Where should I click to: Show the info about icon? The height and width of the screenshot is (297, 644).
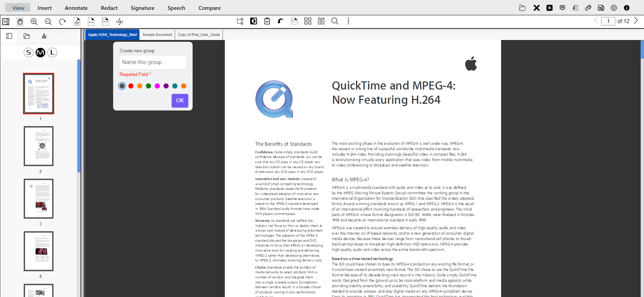coord(627,8)
